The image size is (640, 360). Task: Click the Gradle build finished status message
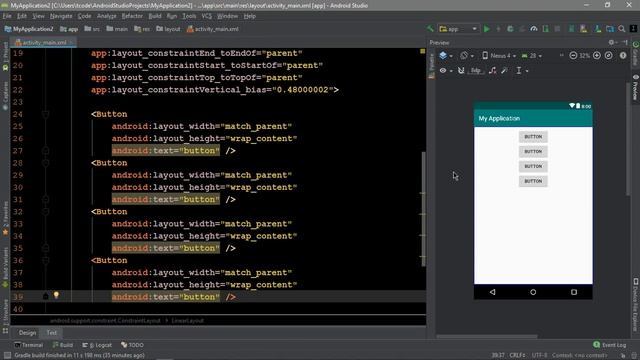click(x=80, y=355)
